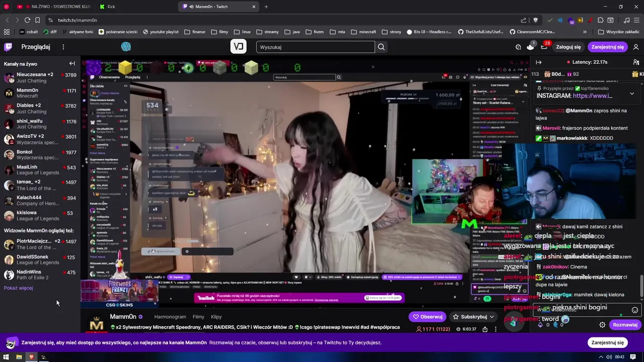Share the stream via share icon
Viewport: 644px width, 362px height.
pyautogui.click(x=485, y=329)
